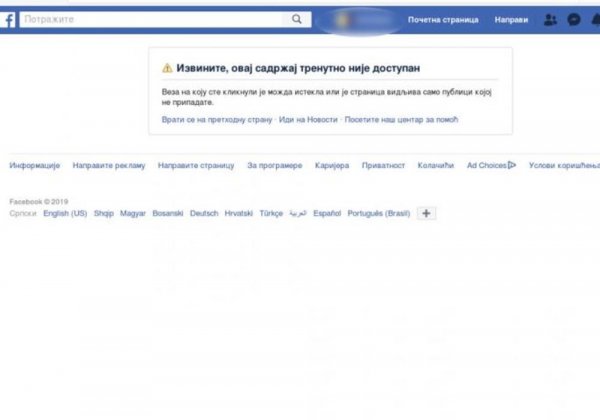Open the Информације footer link

[x=35, y=165]
